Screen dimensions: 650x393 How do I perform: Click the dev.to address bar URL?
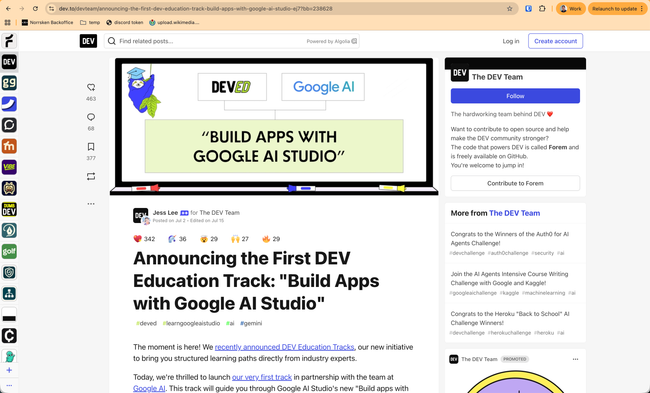point(195,8)
